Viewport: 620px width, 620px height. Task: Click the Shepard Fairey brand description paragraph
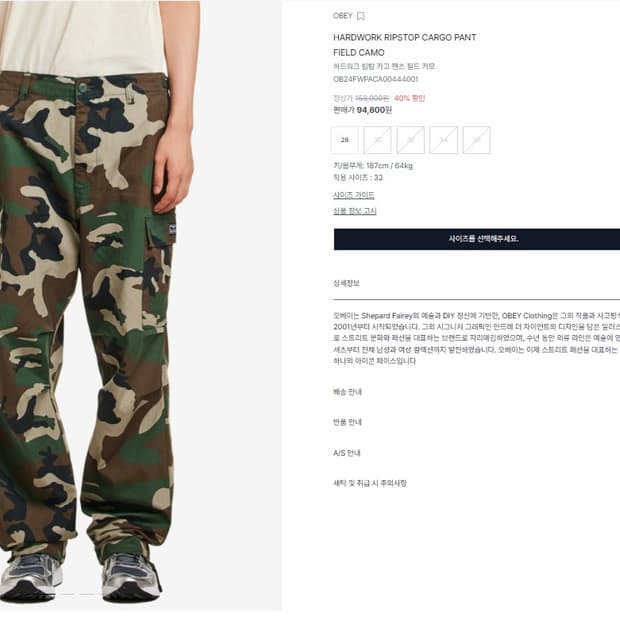tap(476, 338)
